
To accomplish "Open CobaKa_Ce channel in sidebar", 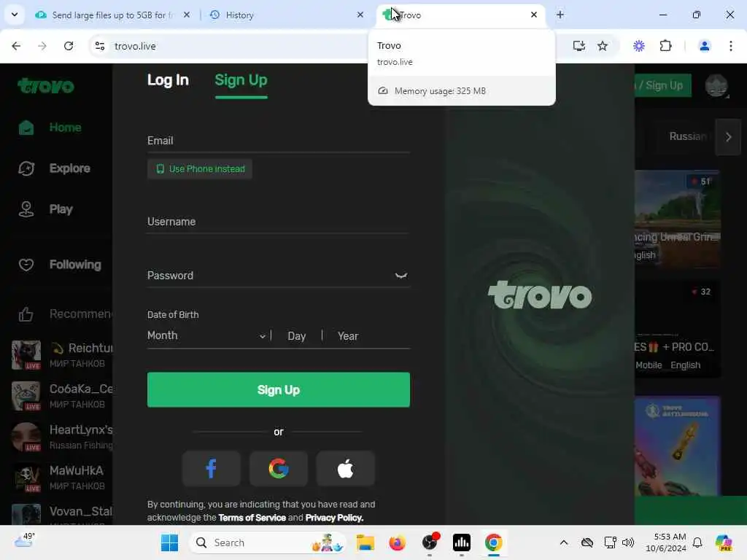I will pyautogui.click(x=62, y=396).
